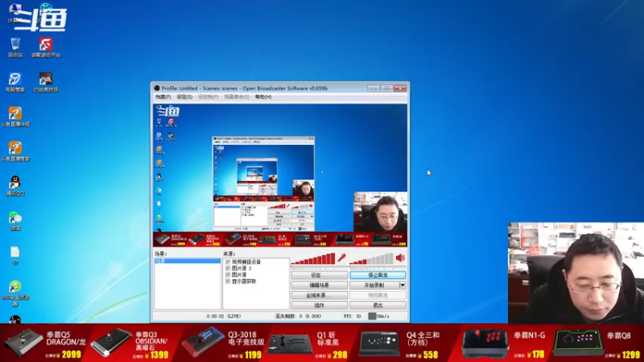Maximize the Open Broadcaster Software window

pos(386,88)
